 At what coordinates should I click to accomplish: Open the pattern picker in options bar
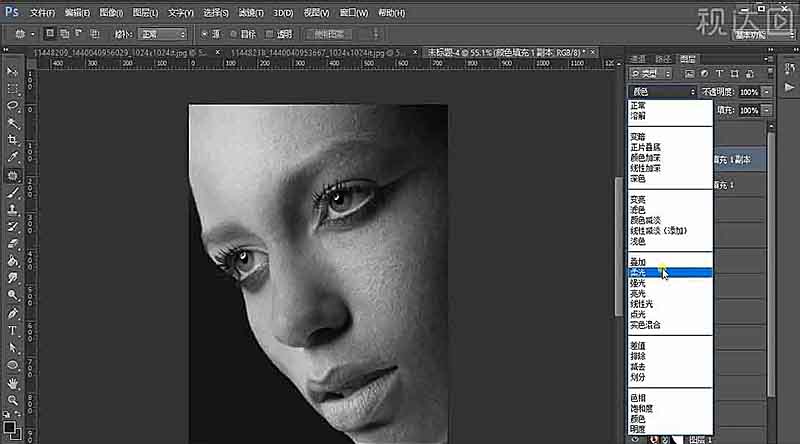point(376,34)
